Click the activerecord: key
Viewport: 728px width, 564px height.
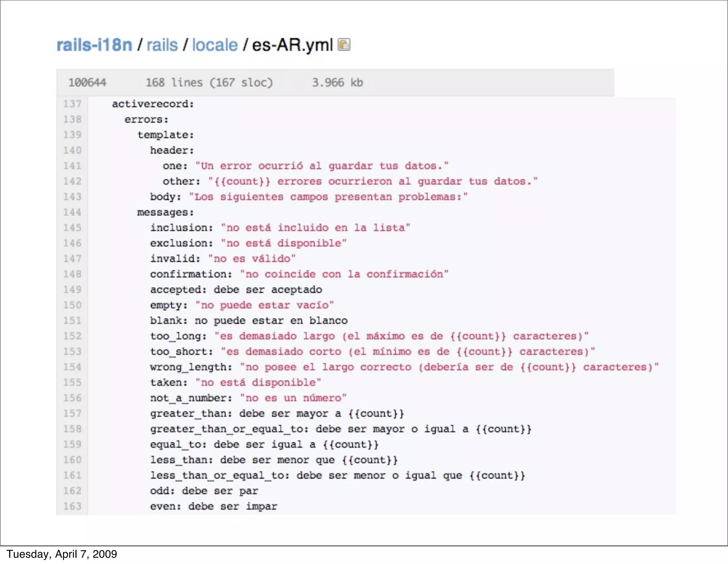click(153, 104)
